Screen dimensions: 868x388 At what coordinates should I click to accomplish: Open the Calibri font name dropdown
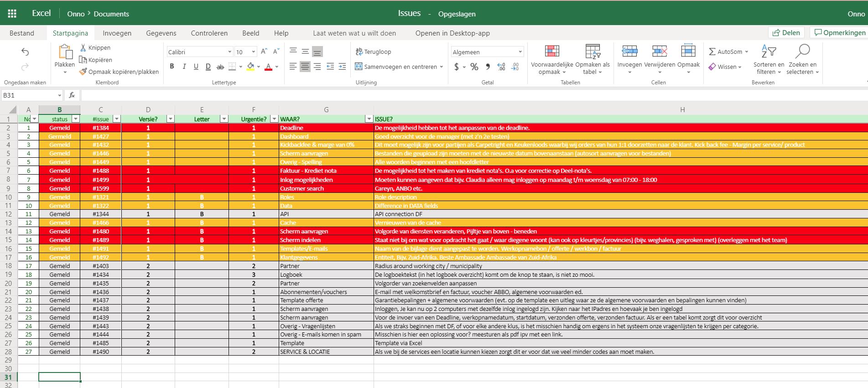tap(200, 52)
